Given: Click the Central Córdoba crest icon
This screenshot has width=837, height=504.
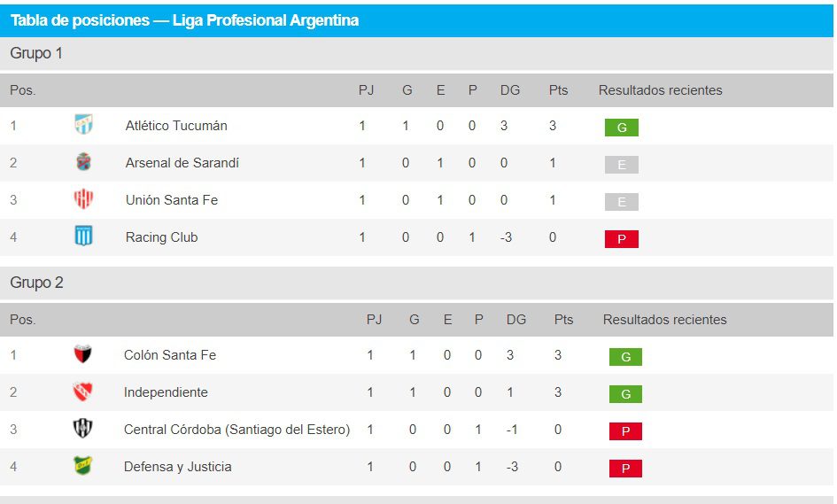Looking at the screenshot, I should (82, 430).
